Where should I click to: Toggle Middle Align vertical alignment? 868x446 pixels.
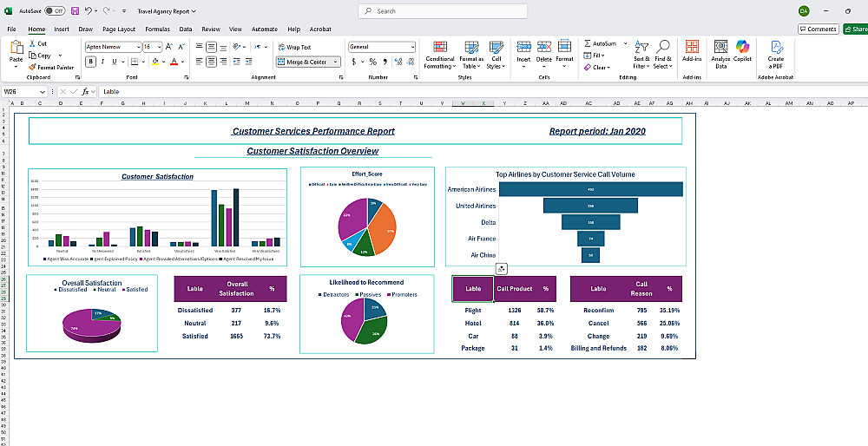[x=211, y=47]
